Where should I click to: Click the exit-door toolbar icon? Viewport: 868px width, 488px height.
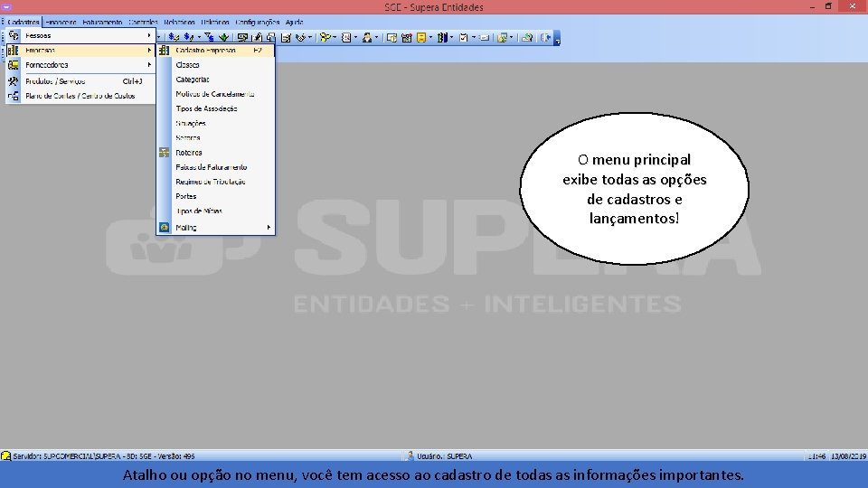(x=546, y=38)
